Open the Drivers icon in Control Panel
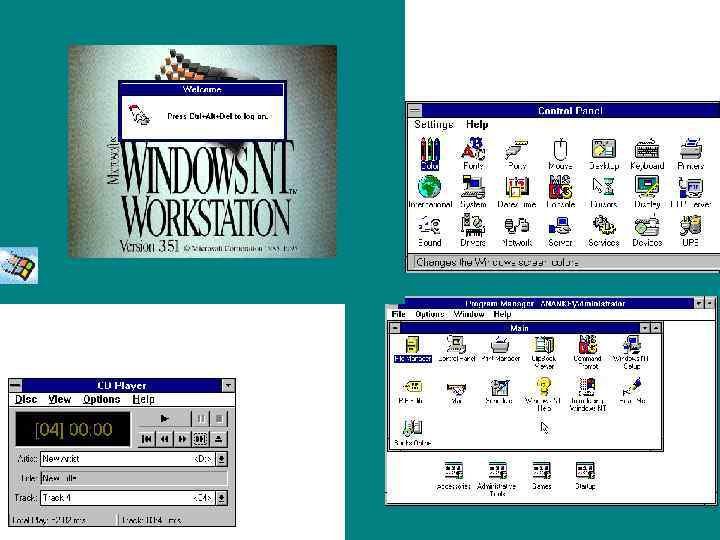 point(473,231)
